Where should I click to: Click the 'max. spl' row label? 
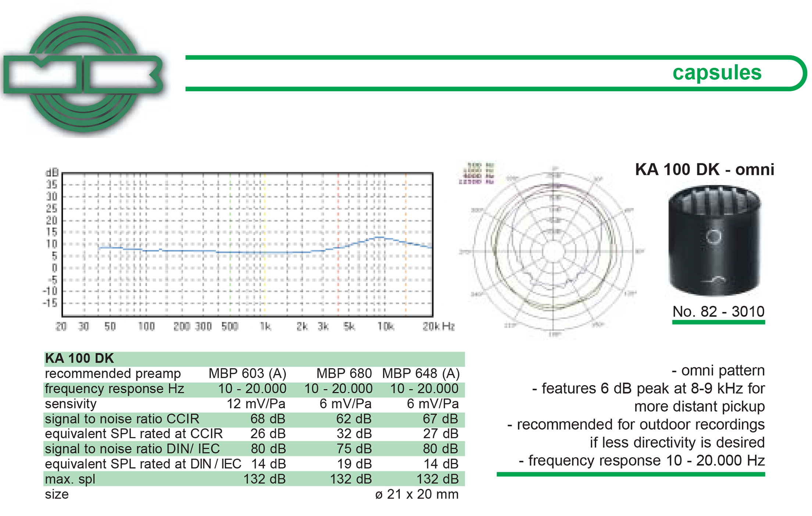coord(70,479)
